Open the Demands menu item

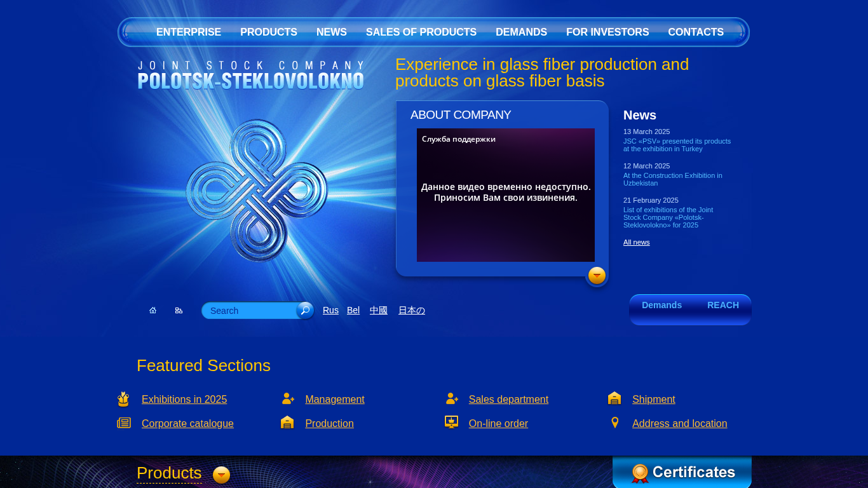click(521, 32)
